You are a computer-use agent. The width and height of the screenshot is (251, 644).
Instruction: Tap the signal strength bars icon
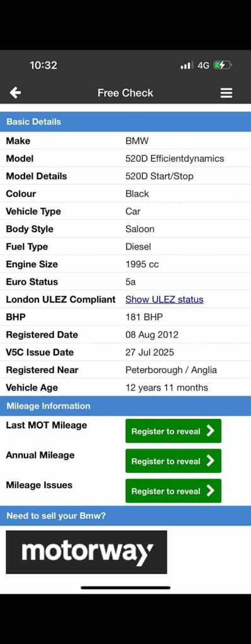coord(186,65)
